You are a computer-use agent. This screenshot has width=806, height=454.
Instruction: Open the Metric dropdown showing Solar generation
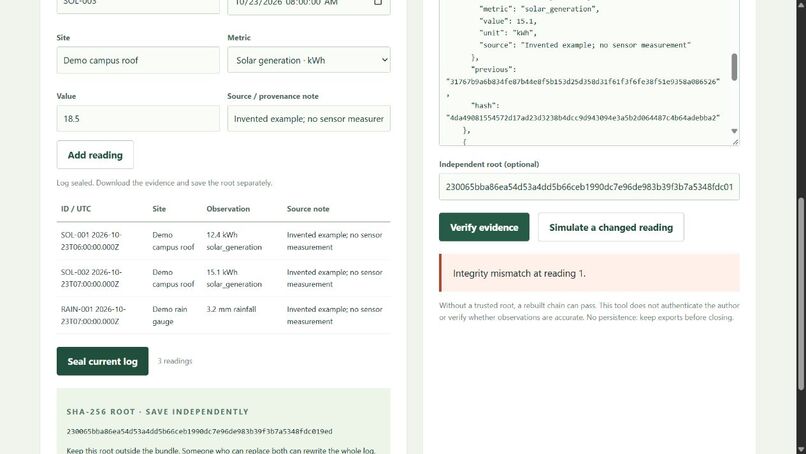308,60
